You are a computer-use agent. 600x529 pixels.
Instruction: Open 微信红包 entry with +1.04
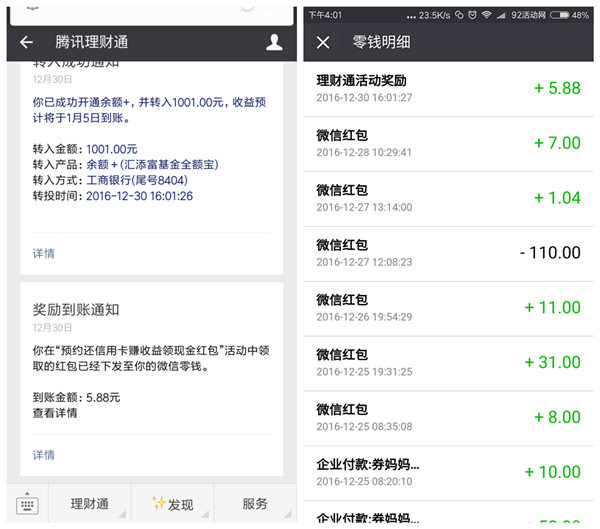pos(448,199)
